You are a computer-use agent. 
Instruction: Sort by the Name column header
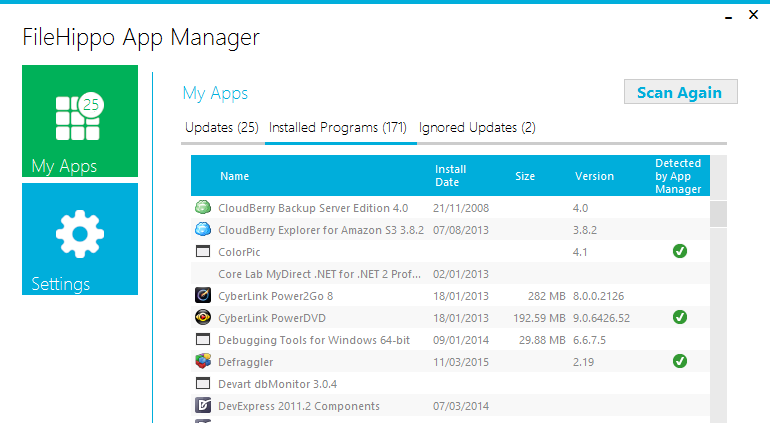coord(234,176)
